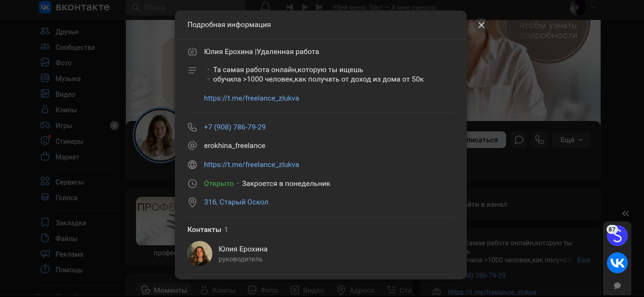644x297 pixels.
Task: Expand description with Ещё link
Action: [584, 260]
